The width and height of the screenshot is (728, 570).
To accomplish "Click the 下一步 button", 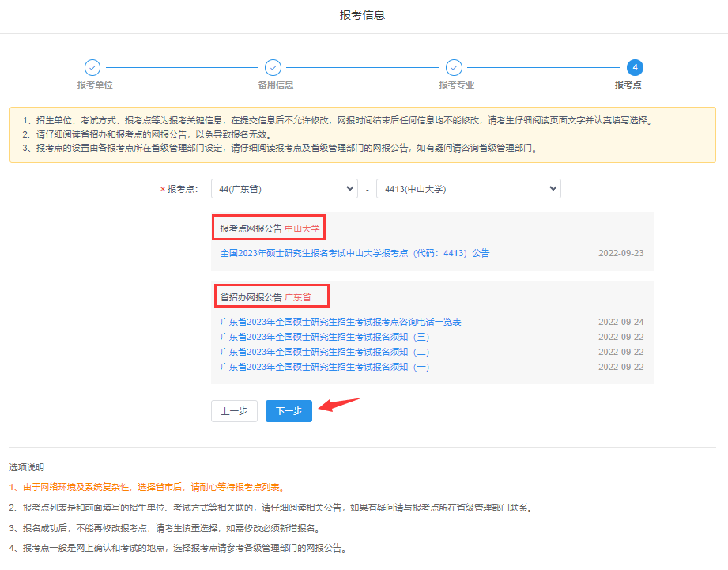I will [289, 411].
